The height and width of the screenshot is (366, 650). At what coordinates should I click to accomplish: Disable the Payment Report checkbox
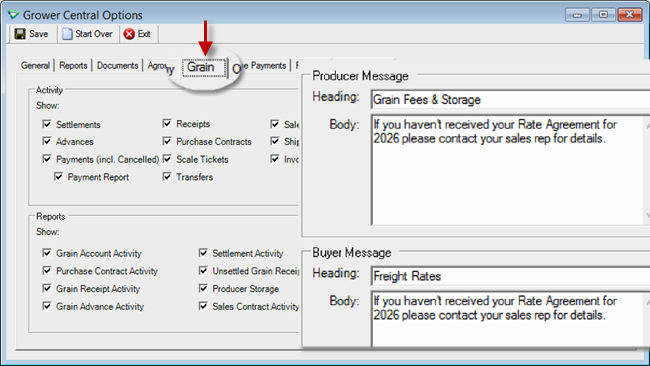[58, 177]
